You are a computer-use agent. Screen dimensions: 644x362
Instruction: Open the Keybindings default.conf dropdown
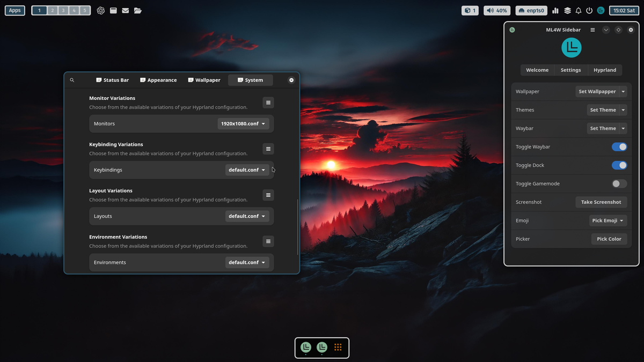point(247,169)
